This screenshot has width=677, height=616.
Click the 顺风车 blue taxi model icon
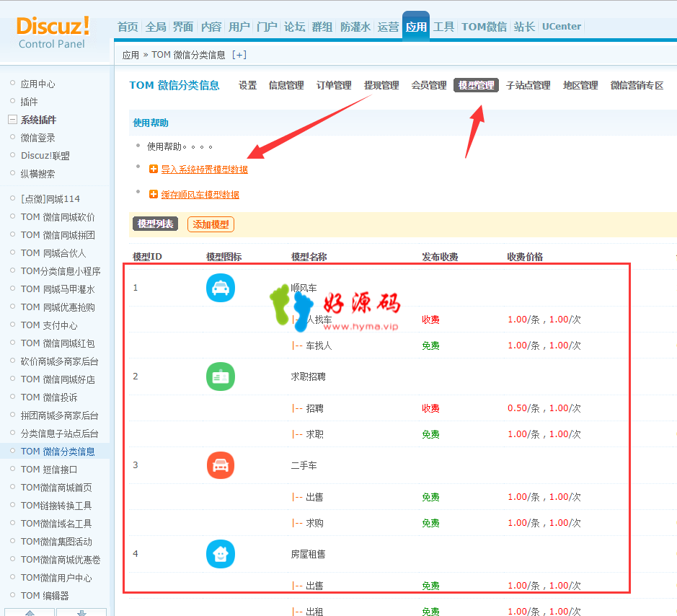click(x=220, y=288)
